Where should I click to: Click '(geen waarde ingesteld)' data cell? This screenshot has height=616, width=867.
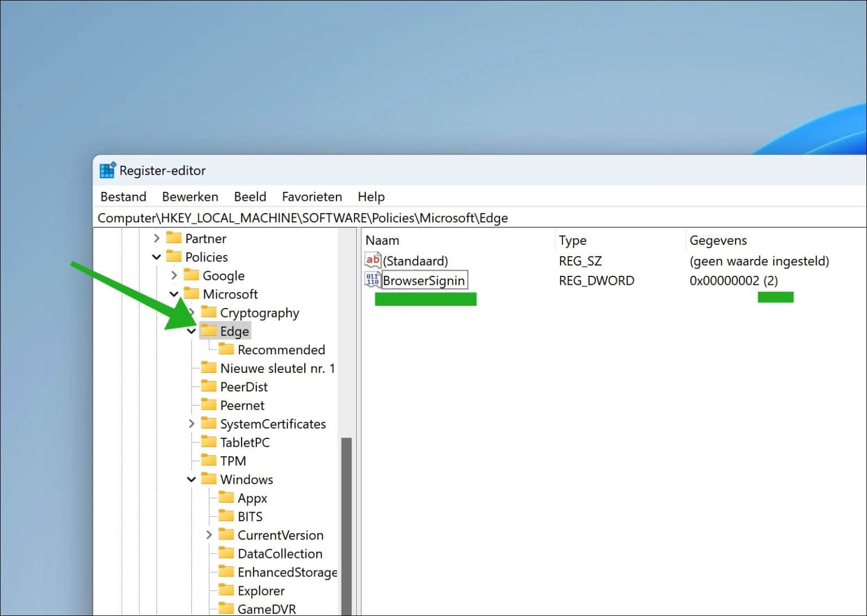tap(759, 261)
